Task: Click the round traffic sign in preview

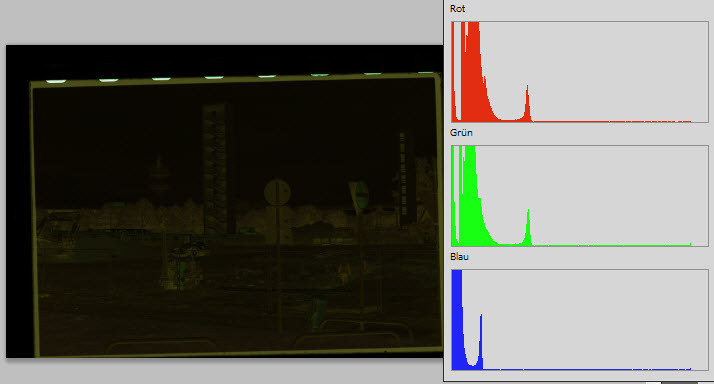Action: coord(277,193)
